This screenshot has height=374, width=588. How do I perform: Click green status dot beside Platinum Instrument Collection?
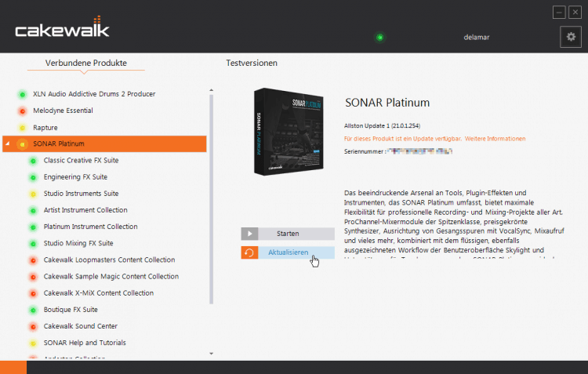click(33, 227)
